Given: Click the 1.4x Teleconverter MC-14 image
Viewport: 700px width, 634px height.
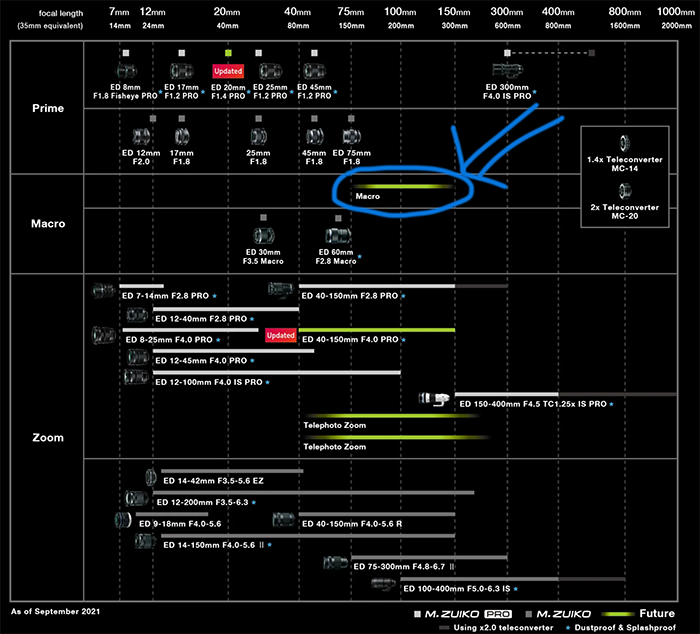Looking at the screenshot, I should (x=625, y=143).
